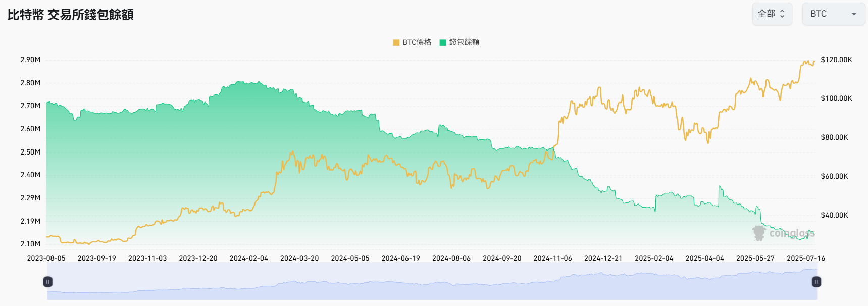This screenshot has width=868, height=306.
Task: Click the 2025-07-16 date label
Action: coord(806,258)
